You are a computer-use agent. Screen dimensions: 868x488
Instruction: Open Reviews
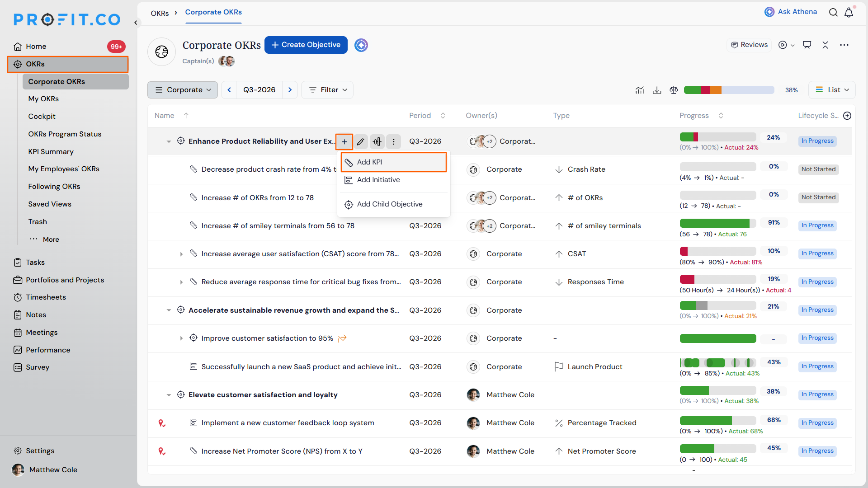pos(750,45)
